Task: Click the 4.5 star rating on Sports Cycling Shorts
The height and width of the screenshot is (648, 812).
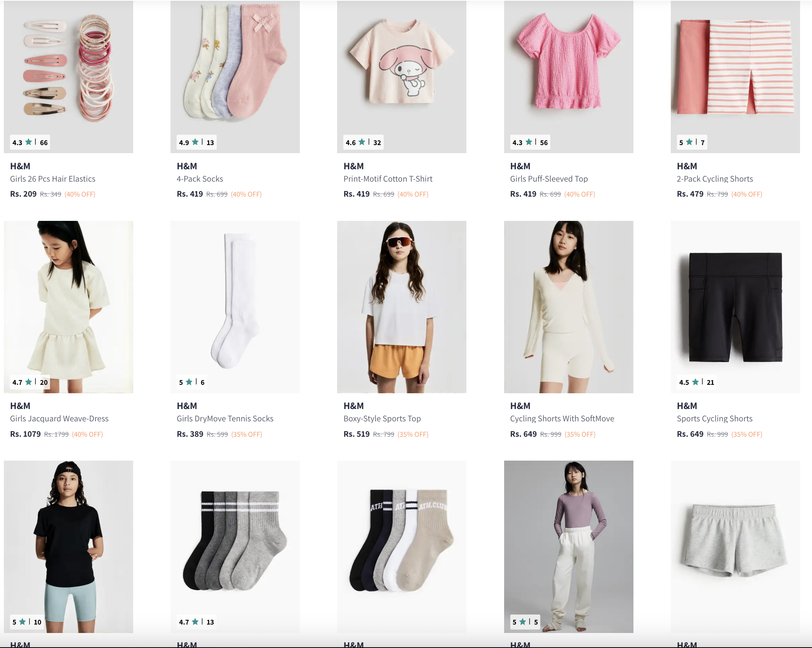Action: (x=697, y=382)
